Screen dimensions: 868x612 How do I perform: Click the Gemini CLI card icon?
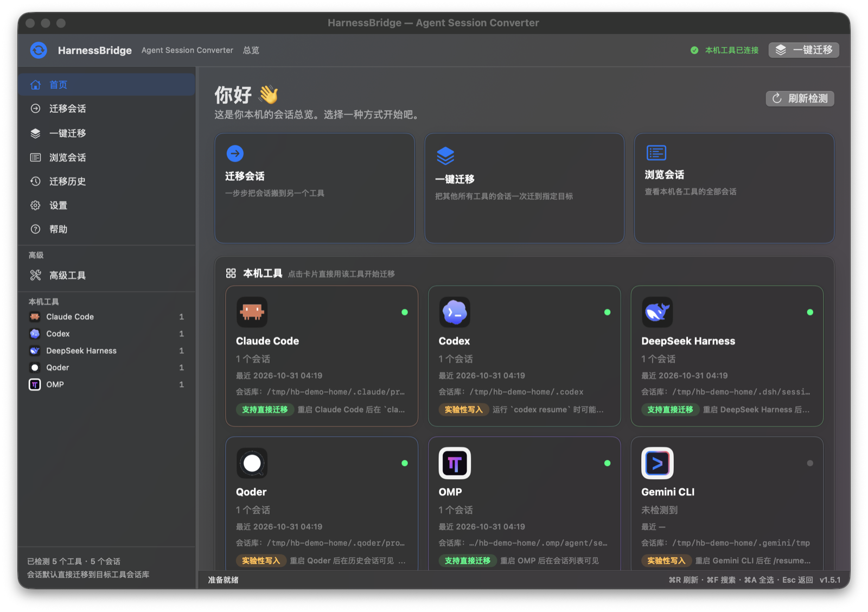[x=658, y=463]
